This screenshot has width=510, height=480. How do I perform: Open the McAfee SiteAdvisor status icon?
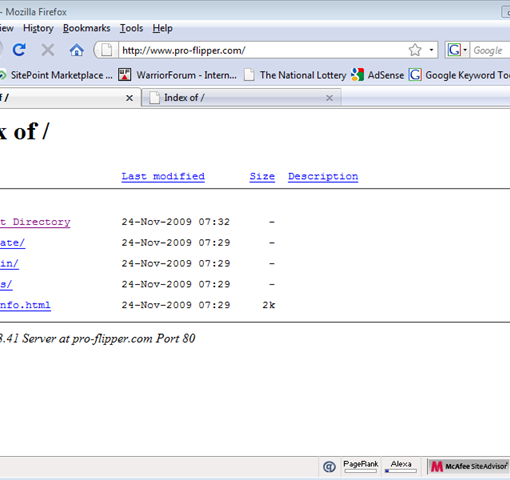pyautogui.click(x=468, y=466)
